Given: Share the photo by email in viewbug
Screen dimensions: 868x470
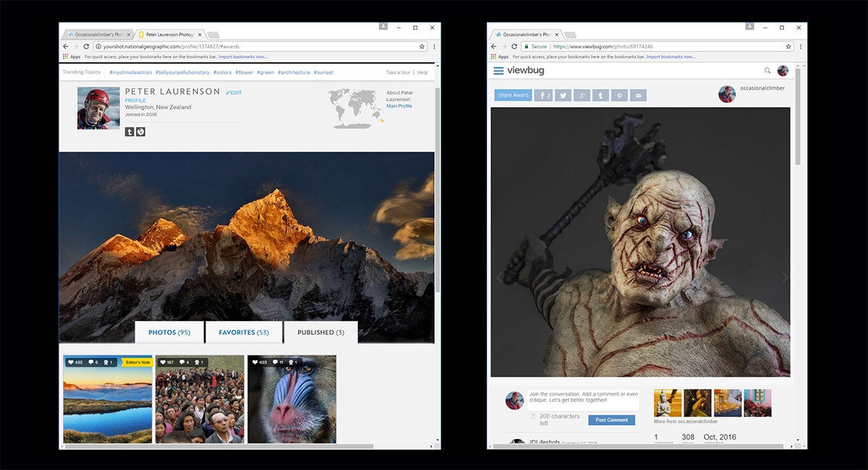Looking at the screenshot, I should point(638,95).
